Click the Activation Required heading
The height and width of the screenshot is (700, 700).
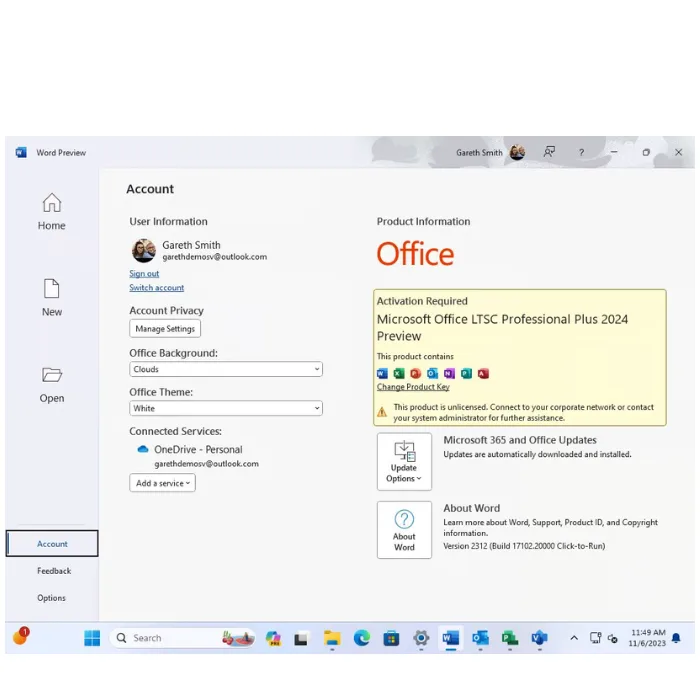point(422,301)
